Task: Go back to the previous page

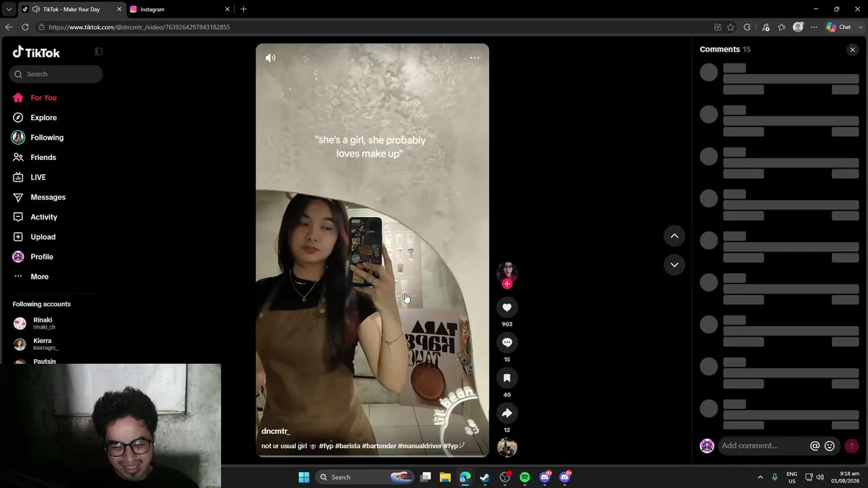Action: tap(9, 27)
